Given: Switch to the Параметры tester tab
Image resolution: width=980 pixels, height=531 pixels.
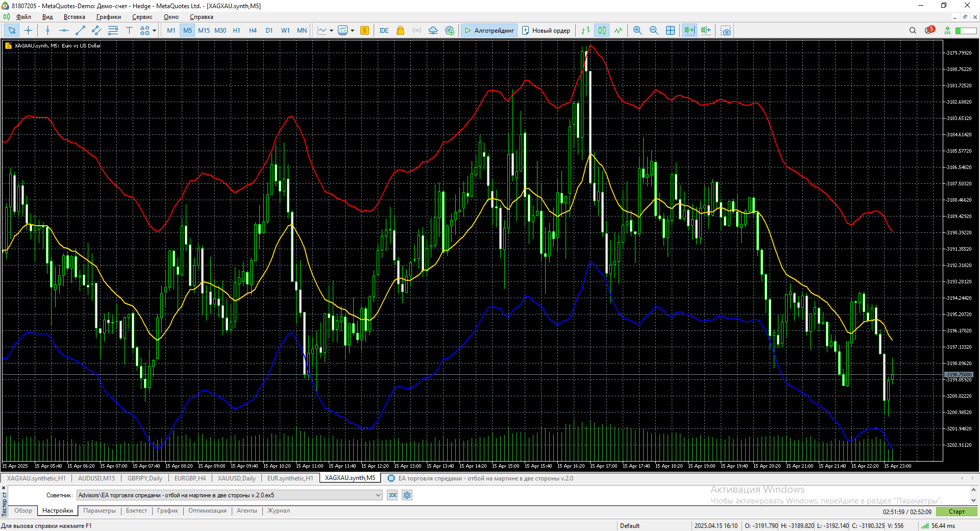Looking at the screenshot, I should [x=99, y=511].
